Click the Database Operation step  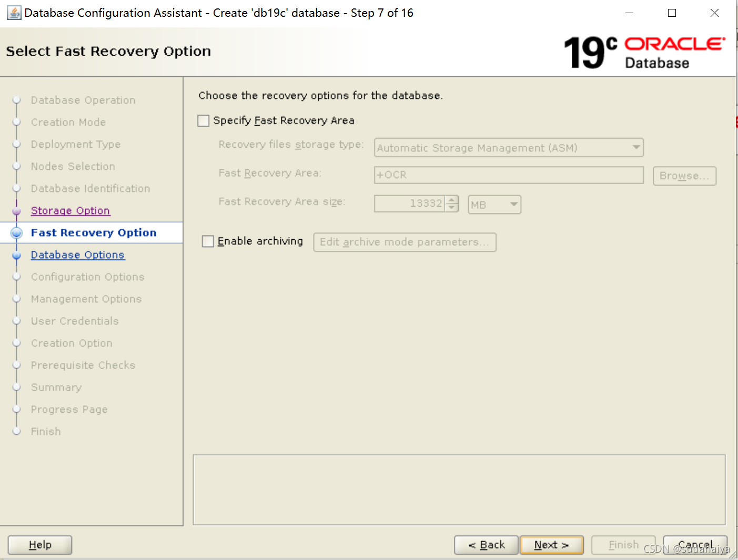click(83, 100)
